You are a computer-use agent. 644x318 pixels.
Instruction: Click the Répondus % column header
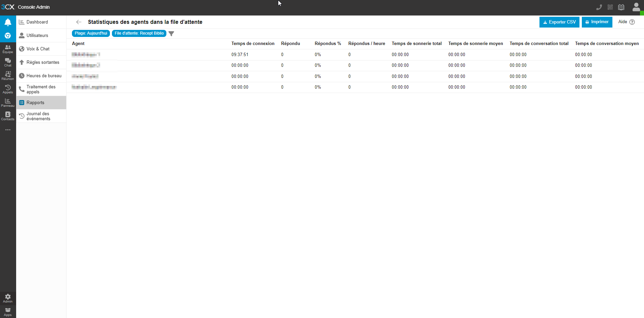point(328,44)
